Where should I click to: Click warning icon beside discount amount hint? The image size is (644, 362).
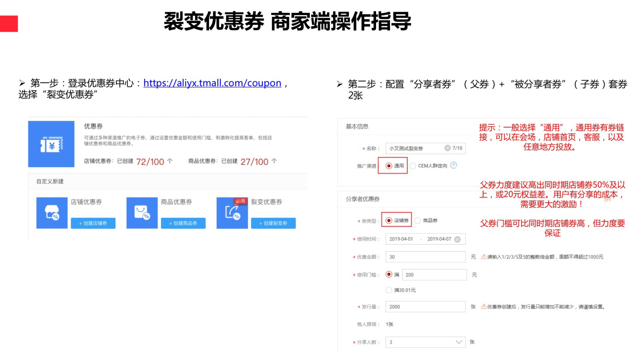[484, 257]
